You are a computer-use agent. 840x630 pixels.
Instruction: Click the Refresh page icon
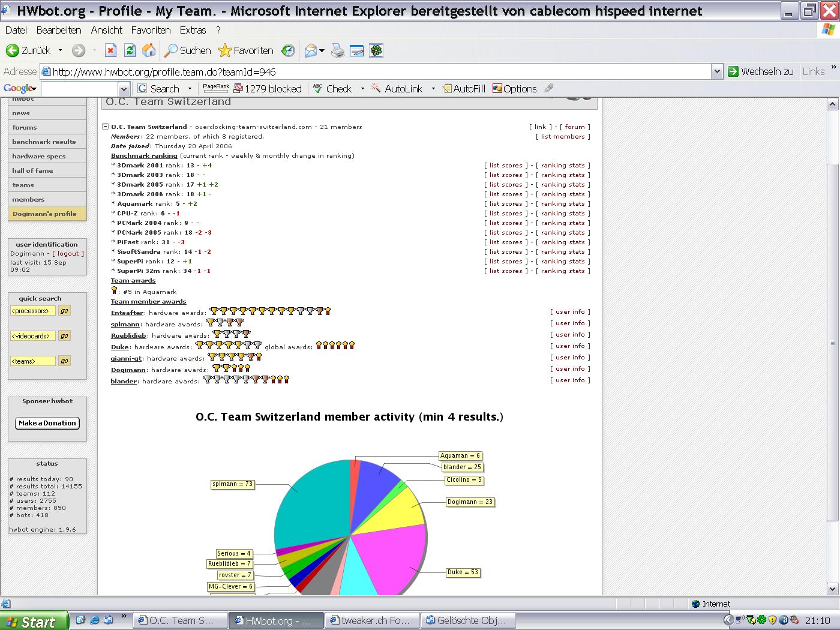point(130,51)
